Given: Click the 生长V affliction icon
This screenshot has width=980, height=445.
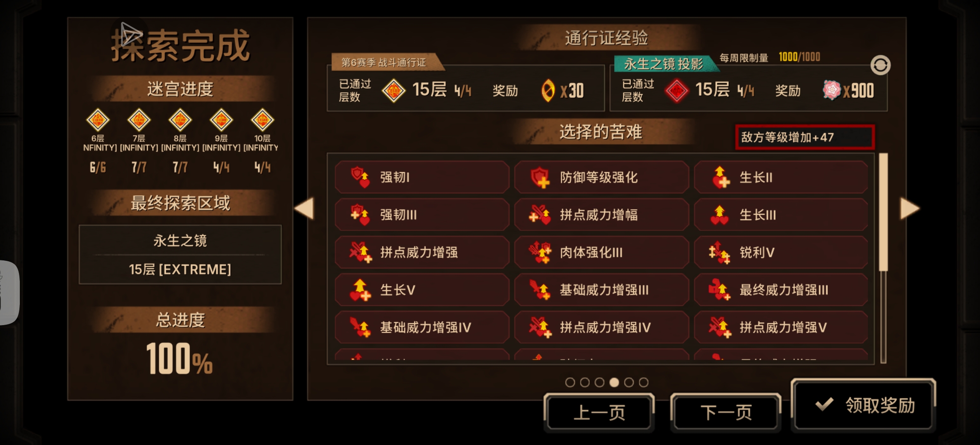Looking at the screenshot, I should tap(360, 290).
